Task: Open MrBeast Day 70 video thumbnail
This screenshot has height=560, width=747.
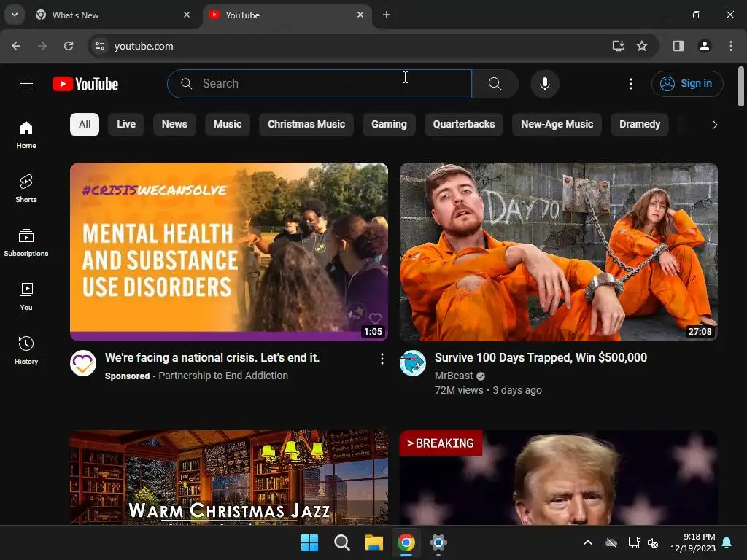Action: pyautogui.click(x=558, y=252)
